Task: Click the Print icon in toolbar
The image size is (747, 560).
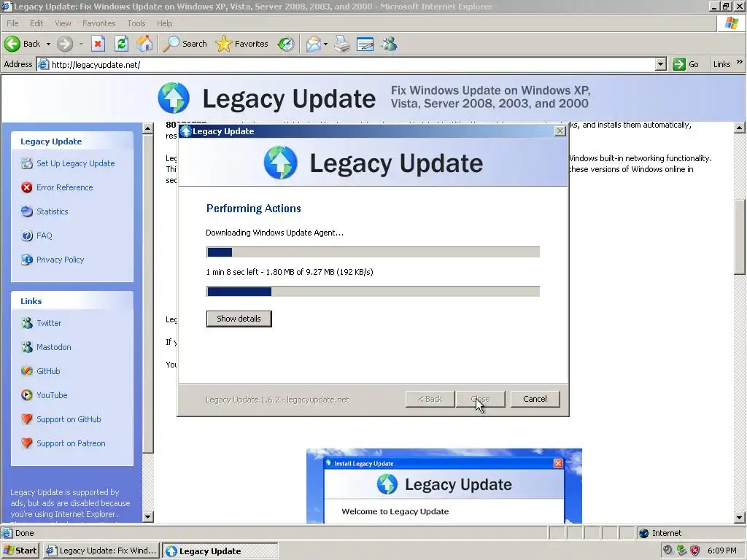Action: [341, 44]
